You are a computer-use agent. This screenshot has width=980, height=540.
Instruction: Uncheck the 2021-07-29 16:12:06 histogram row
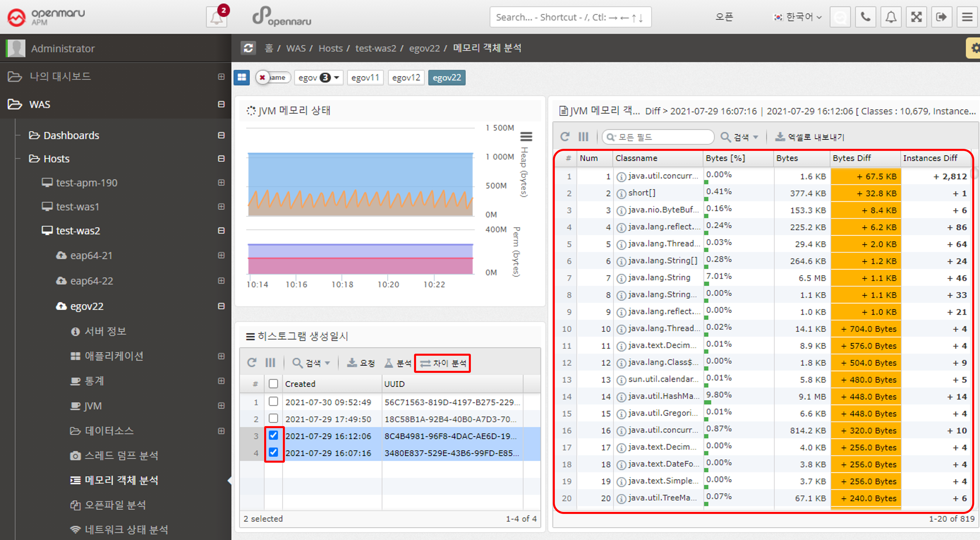[273, 435]
